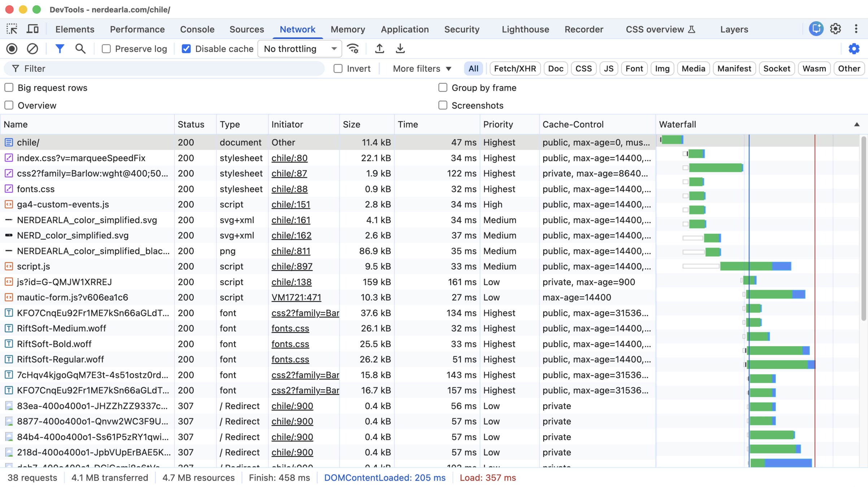Click the export HAR download icon
The width and height of the screenshot is (868, 487).
tap(400, 49)
